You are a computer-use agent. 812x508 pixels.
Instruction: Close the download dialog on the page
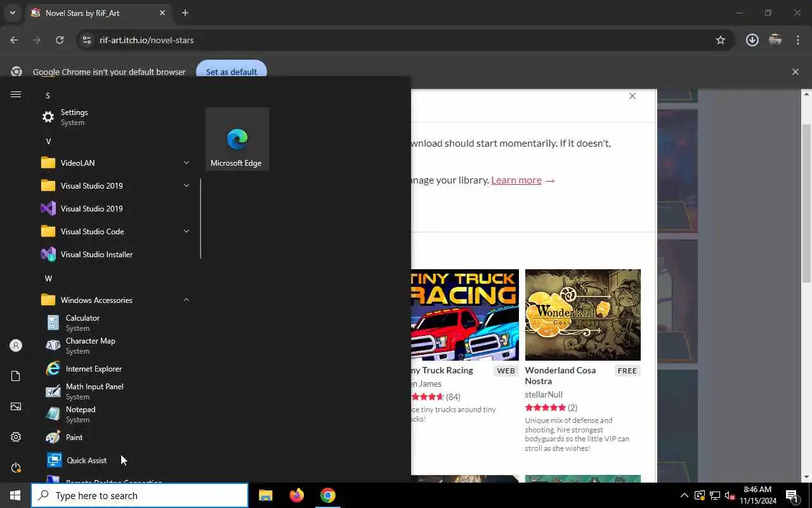click(x=632, y=96)
